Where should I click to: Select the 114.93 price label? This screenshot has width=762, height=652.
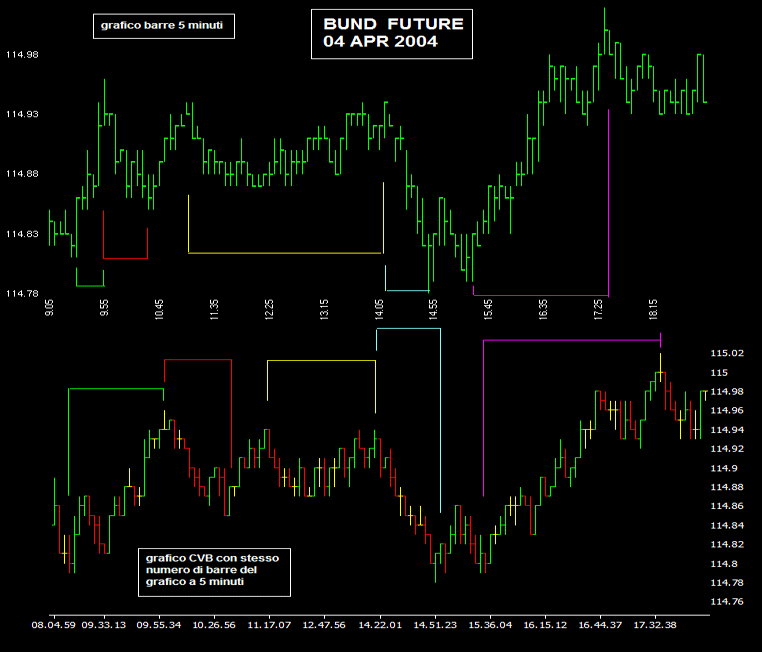[22, 114]
